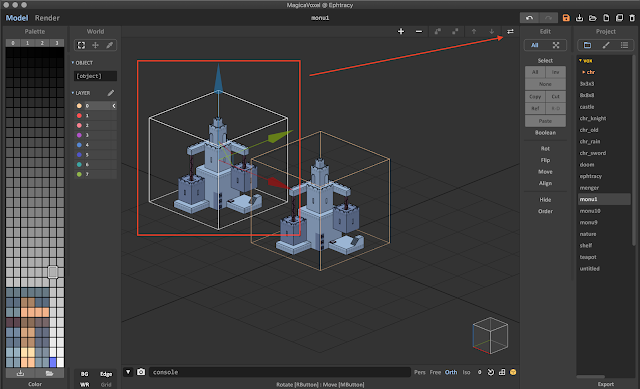
Task: Take a snapshot with the camera icon
Action: point(141,372)
